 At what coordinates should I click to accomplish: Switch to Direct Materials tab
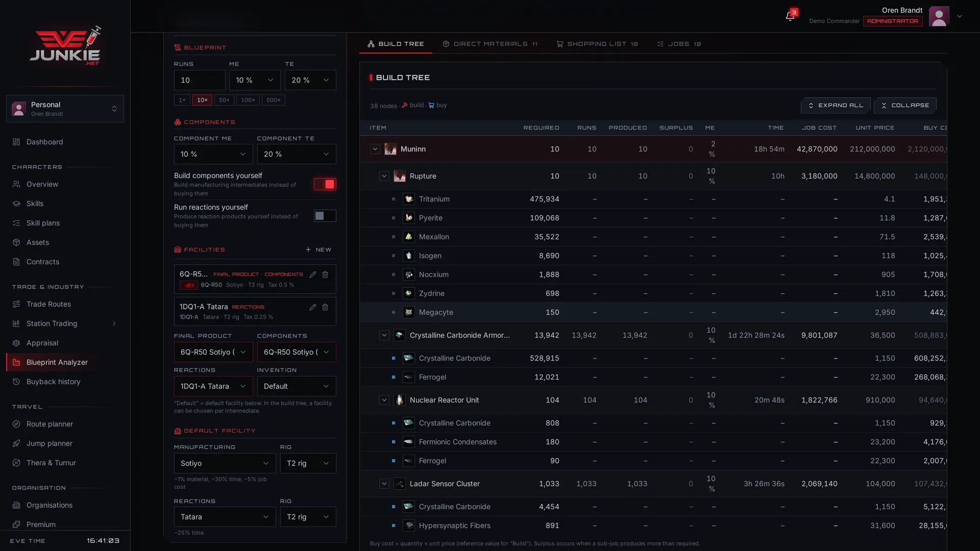pos(490,44)
